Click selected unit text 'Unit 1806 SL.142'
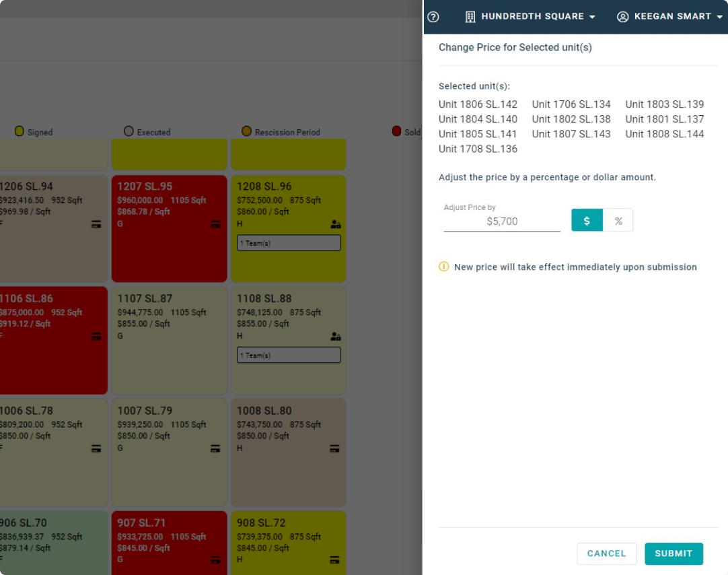728x575 pixels. (x=478, y=104)
